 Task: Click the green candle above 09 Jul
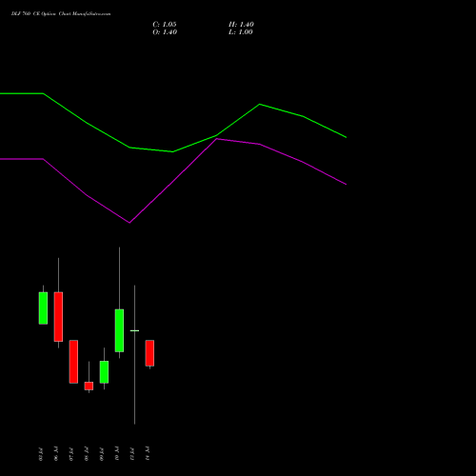click(x=104, y=372)
